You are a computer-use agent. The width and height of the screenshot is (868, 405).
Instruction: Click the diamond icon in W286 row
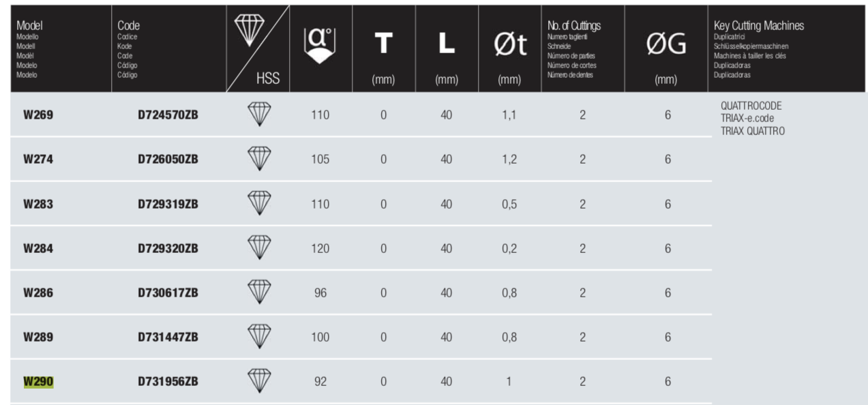tap(258, 292)
